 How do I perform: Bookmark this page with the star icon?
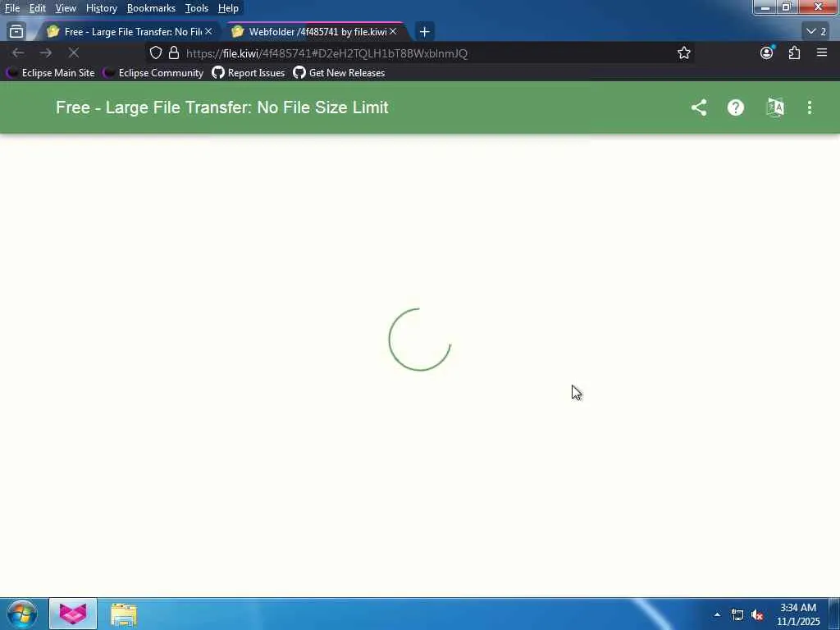coord(683,53)
